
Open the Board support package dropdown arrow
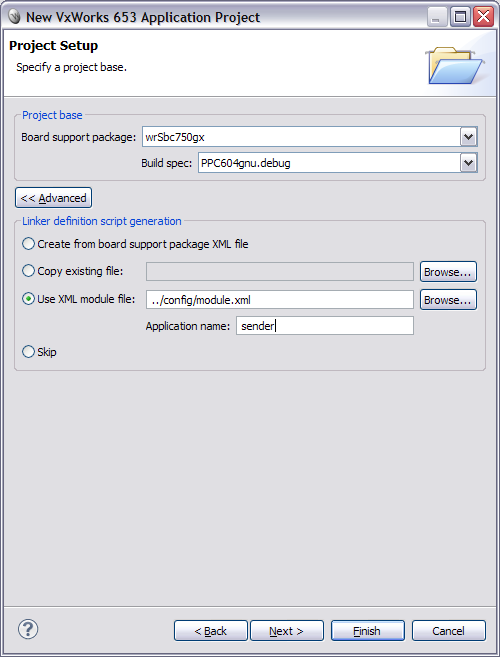pos(468,137)
